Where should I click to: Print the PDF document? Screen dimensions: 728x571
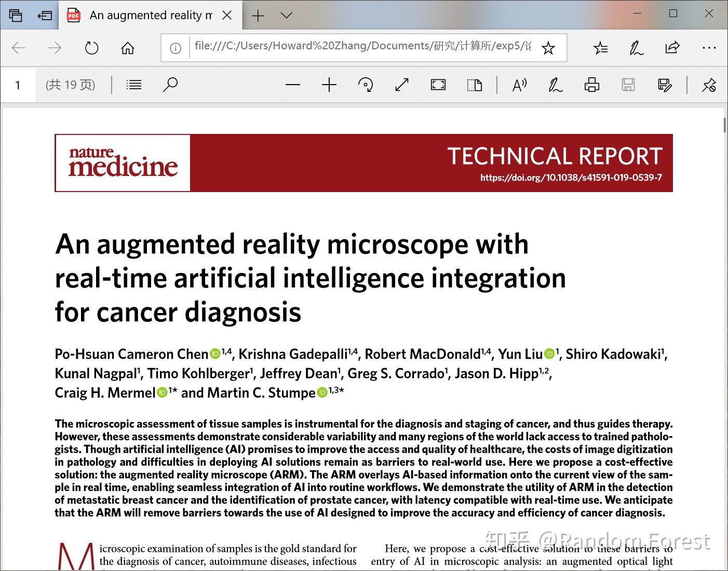click(x=592, y=85)
